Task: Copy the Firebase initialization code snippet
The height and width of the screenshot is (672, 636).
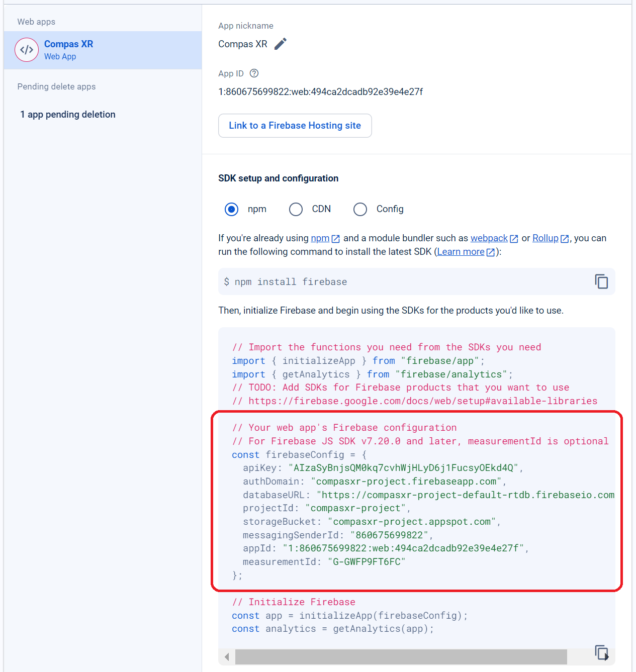Action: (601, 652)
